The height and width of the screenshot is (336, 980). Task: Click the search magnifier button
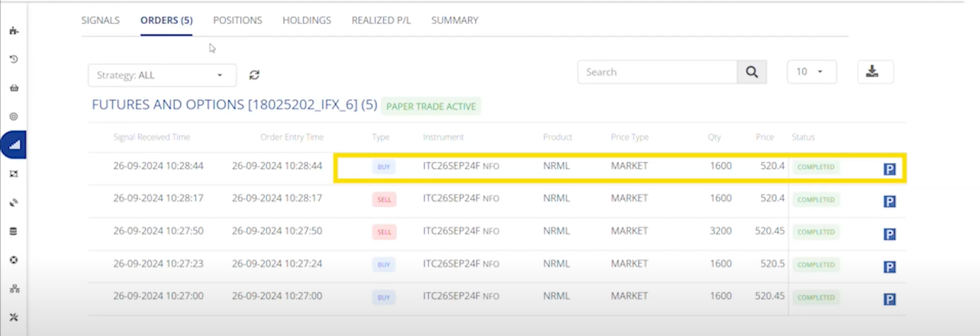click(x=751, y=72)
